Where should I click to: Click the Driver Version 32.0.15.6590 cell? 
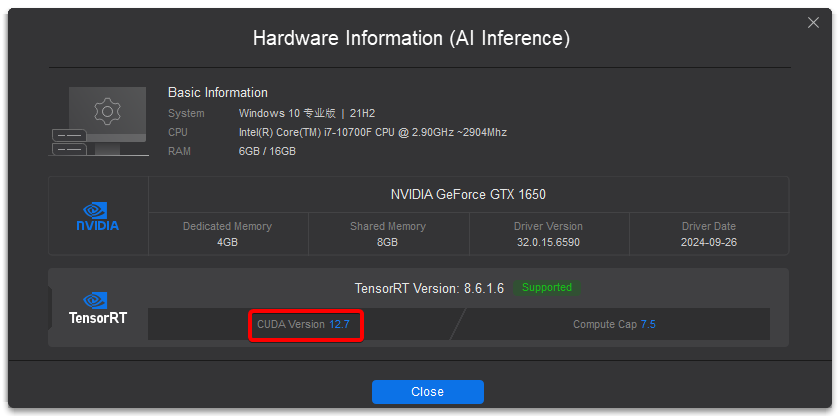click(548, 234)
